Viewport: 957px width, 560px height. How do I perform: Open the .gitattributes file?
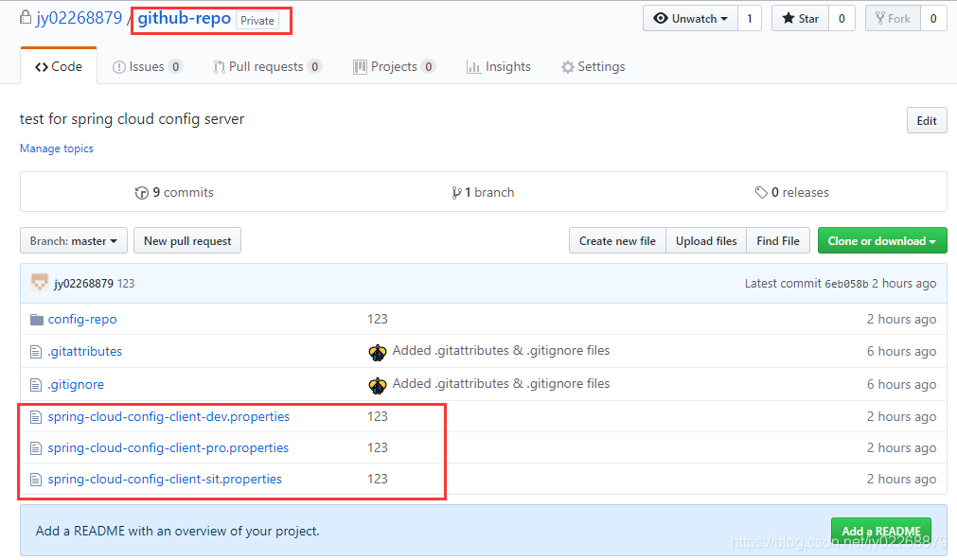tap(85, 351)
